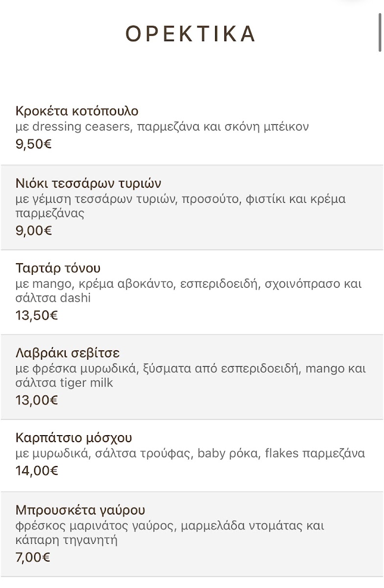Select the 14,00€ price
384x588 pixels.
click(x=37, y=471)
